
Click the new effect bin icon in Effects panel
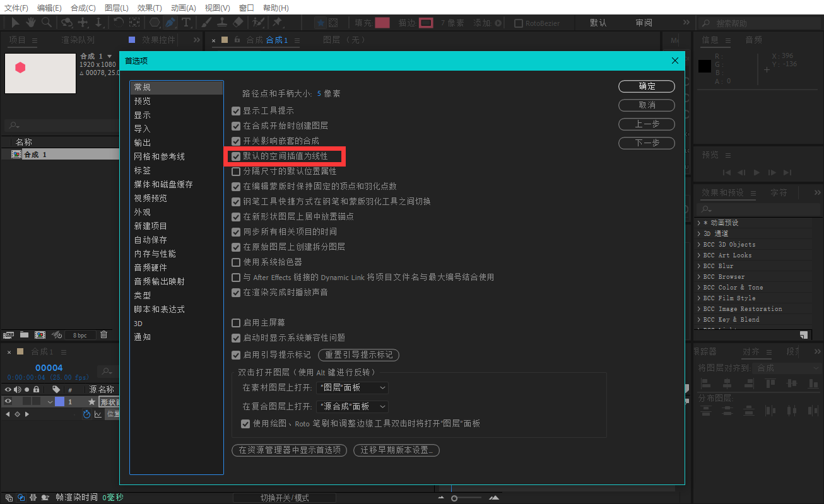tap(804, 335)
